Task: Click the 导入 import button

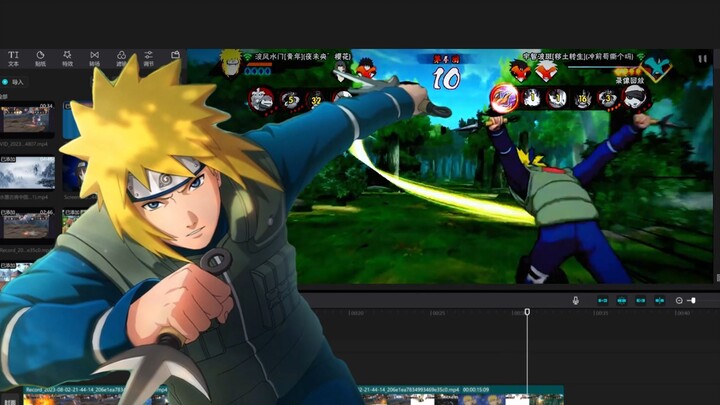Action: pos(13,82)
